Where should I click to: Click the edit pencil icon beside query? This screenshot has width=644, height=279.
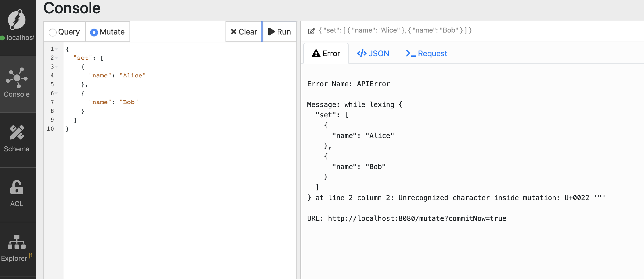point(311,31)
